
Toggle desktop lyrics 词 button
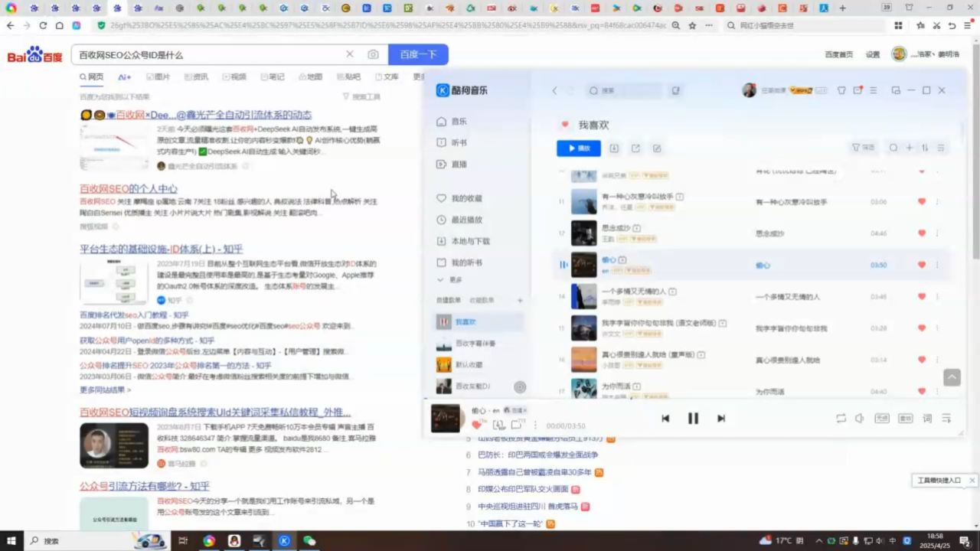(927, 419)
